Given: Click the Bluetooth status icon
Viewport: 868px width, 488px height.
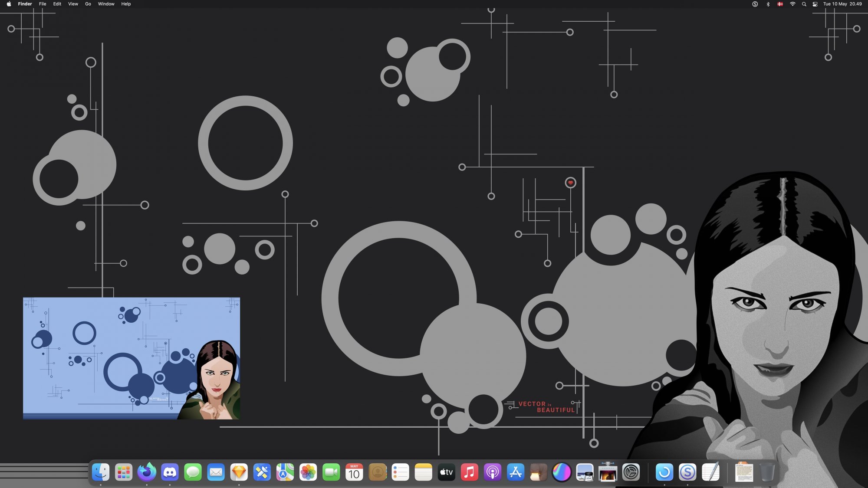Looking at the screenshot, I should [x=768, y=4].
